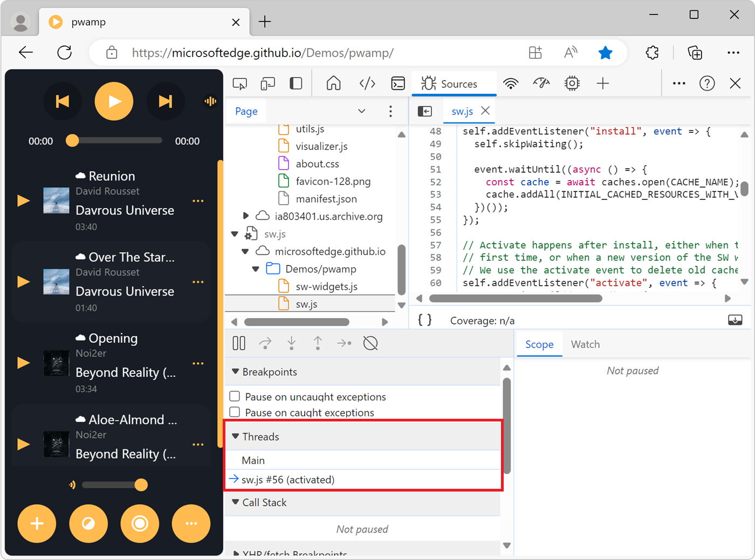The width and height of the screenshot is (755, 560).
Task: Enable Pause on uncaught exceptions
Action: 235,397
